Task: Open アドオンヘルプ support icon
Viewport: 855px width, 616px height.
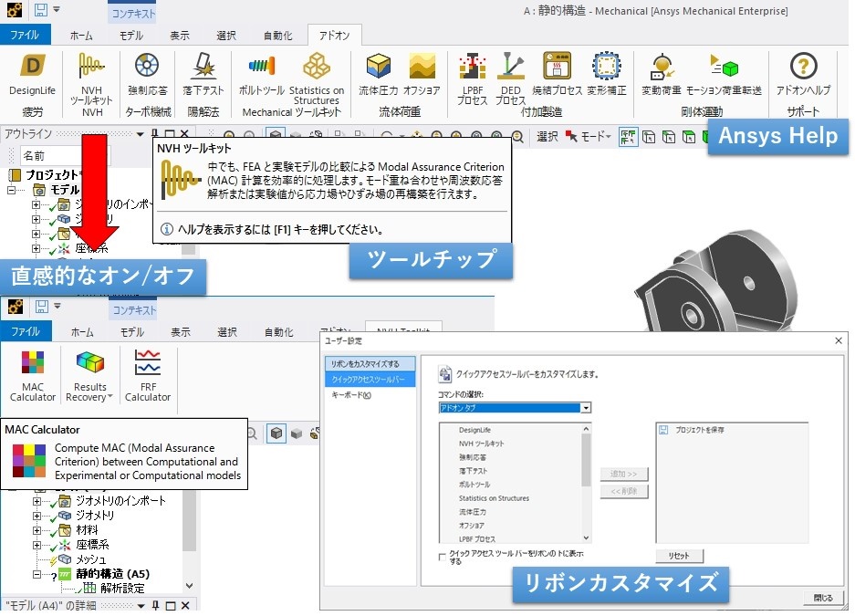Action: (x=803, y=75)
